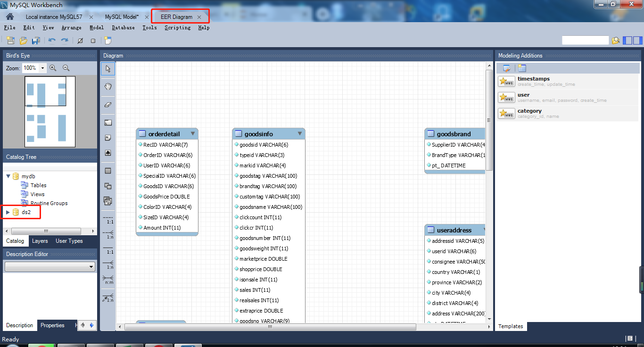644x347 pixels.
Task: Go to the Home screen tab icon
Action: pos(9,17)
